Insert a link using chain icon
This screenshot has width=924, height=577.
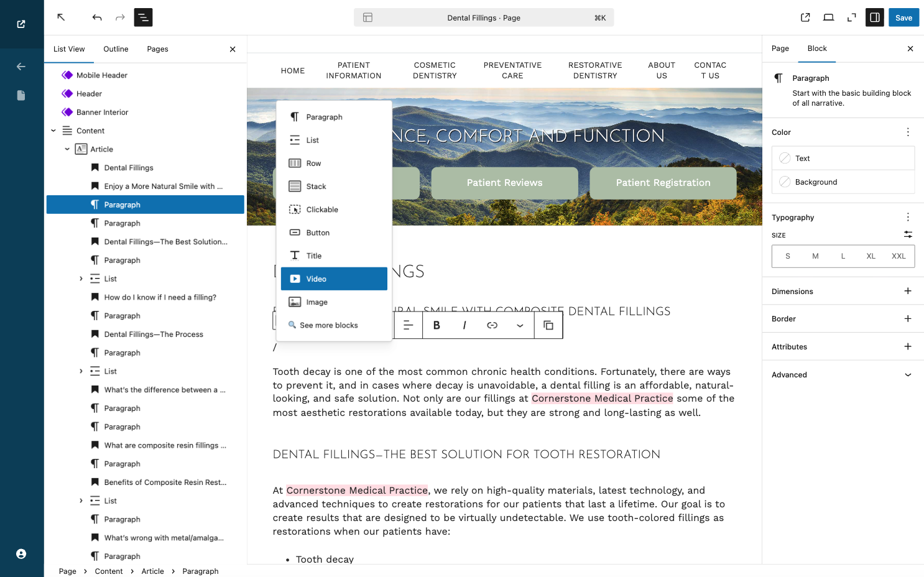(492, 325)
